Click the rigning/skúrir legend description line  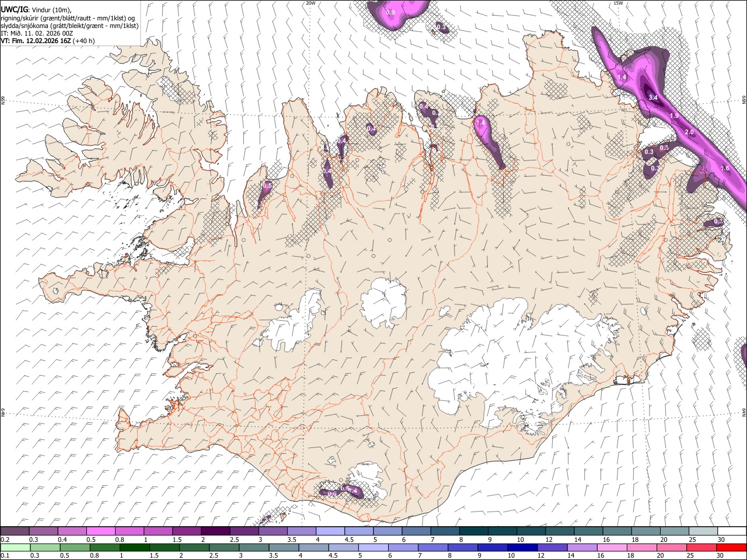click(x=67, y=18)
